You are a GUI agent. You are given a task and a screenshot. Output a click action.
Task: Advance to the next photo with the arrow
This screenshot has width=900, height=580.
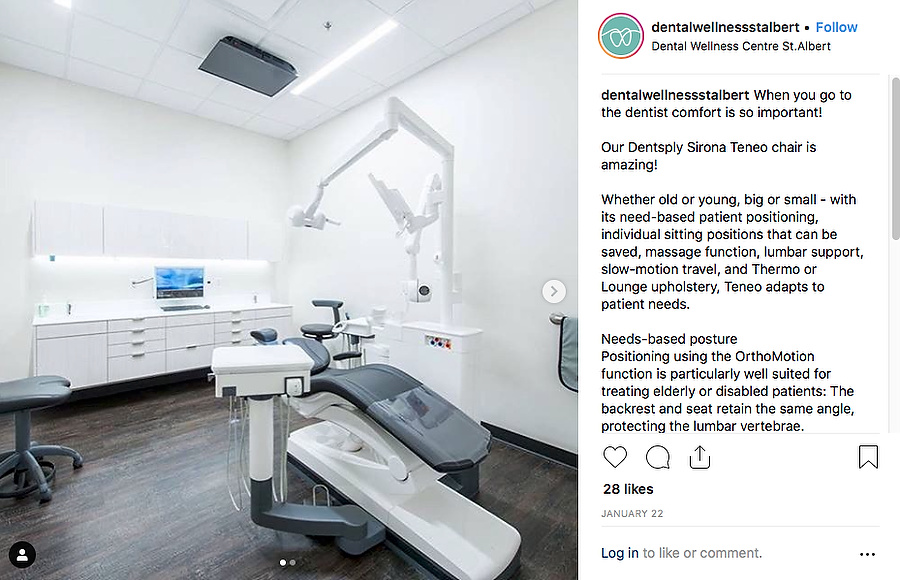pyautogui.click(x=554, y=291)
